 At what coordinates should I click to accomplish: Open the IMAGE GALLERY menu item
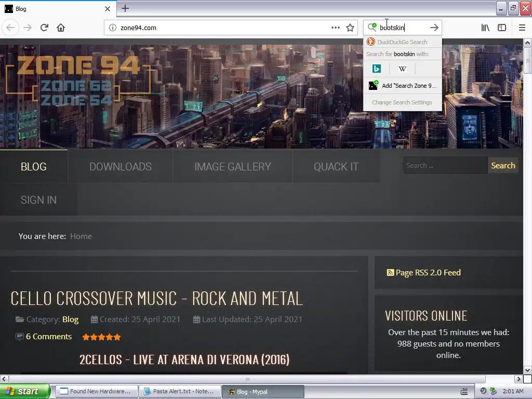233,167
